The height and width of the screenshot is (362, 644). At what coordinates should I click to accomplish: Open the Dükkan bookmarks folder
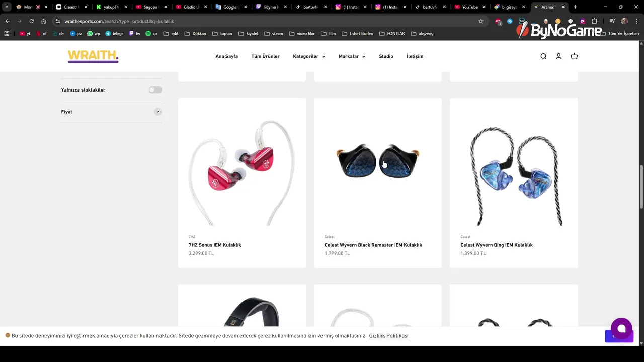[x=195, y=34]
